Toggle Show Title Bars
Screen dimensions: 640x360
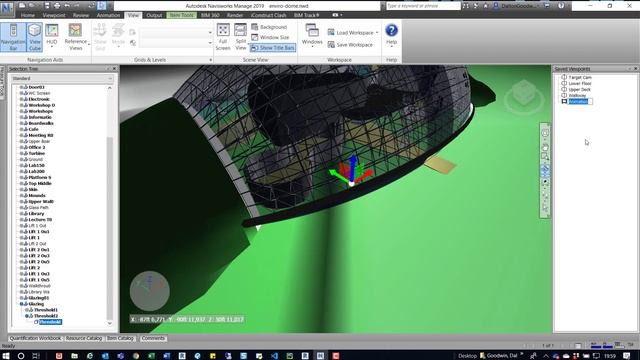273,48
